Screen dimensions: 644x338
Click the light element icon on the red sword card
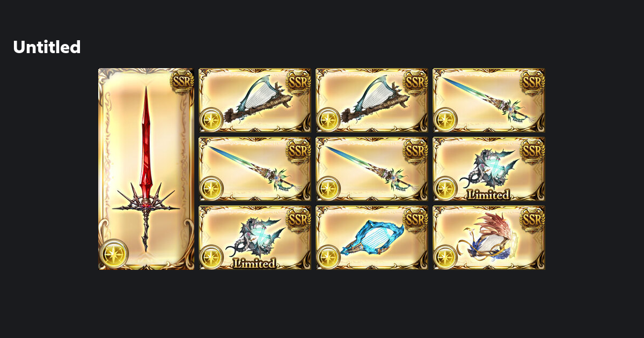114,254
